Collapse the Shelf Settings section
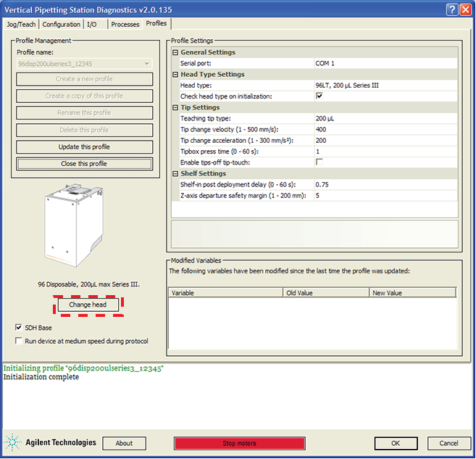This screenshot has height=459, width=476. pos(175,173)
